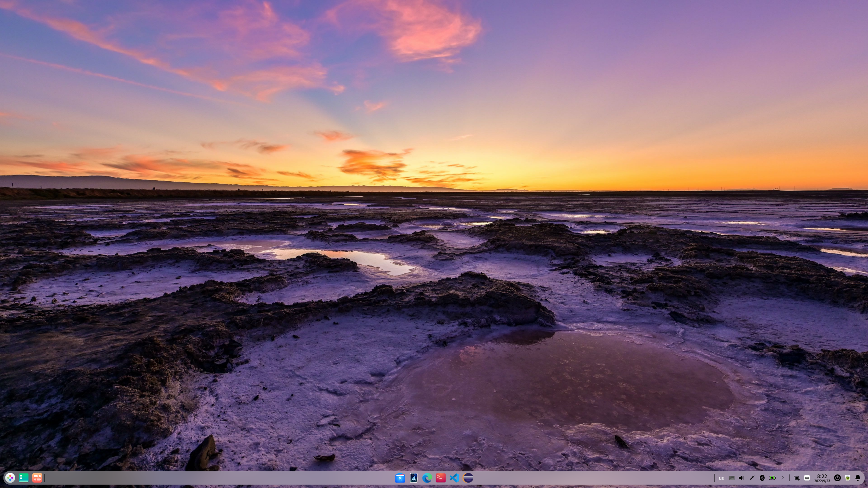The width and height of the screenshot is (868, 488).
Task: Open the screenshot clipping tool in the tray
Action: 796,478
